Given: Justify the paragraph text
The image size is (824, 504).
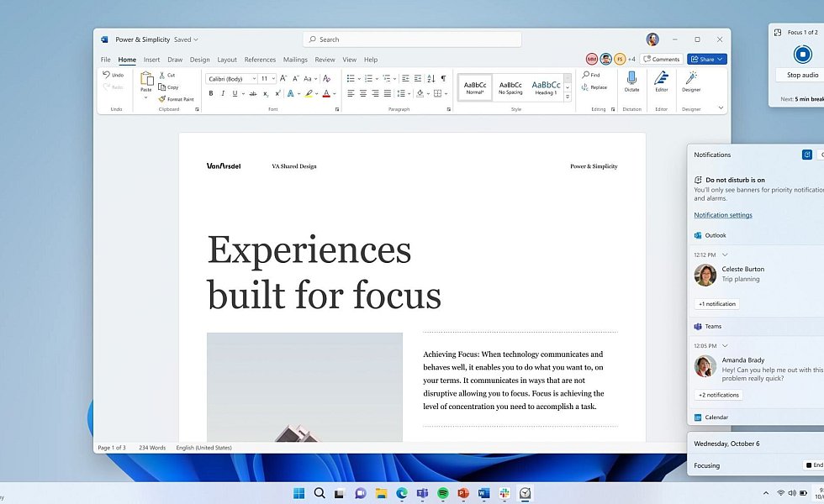Looking at the screenshot, I should pyautogui.click(x=388, y=93).
